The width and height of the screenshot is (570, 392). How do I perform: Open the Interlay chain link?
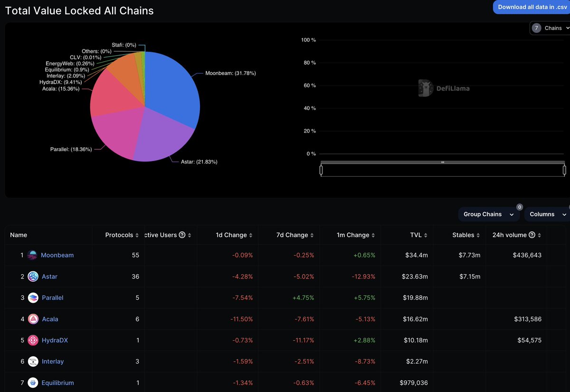click(52, 362)
